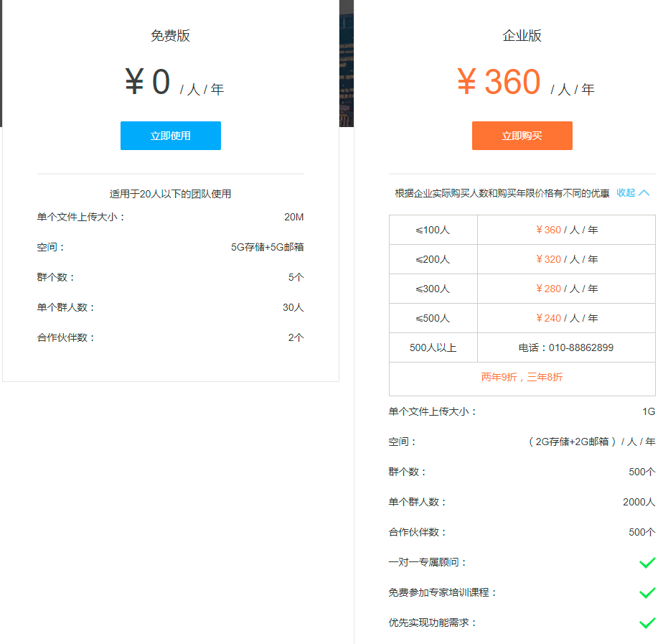
Task: Click the orange 立即购买 button
Action: click(x=522, y=136)
